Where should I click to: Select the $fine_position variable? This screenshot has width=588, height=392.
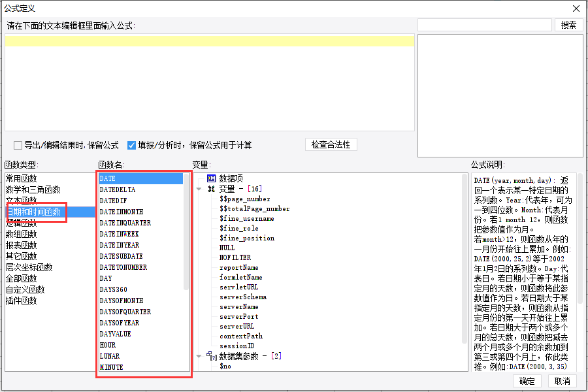247,238
